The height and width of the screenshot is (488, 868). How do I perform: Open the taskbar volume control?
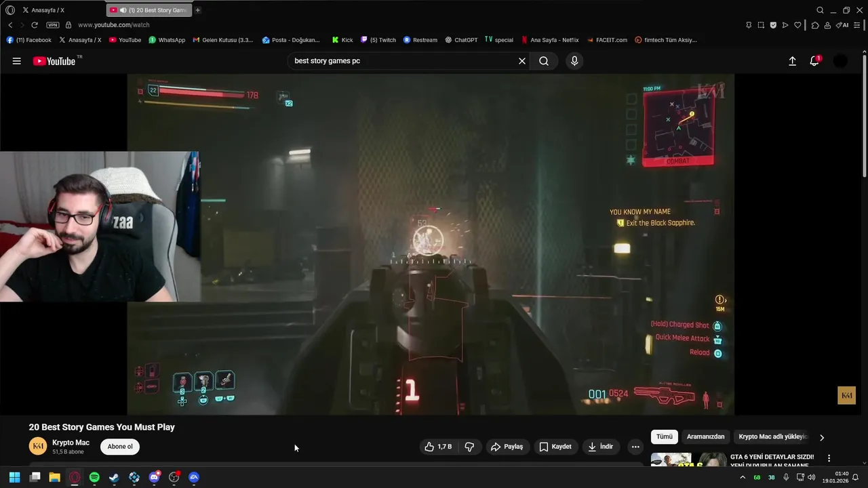tap(812, 477)
